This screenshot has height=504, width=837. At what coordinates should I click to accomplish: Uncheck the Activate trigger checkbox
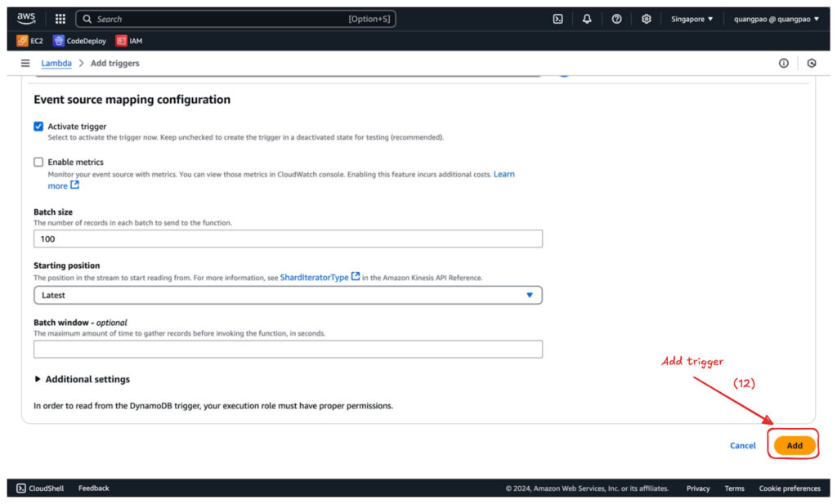(38, 127)
